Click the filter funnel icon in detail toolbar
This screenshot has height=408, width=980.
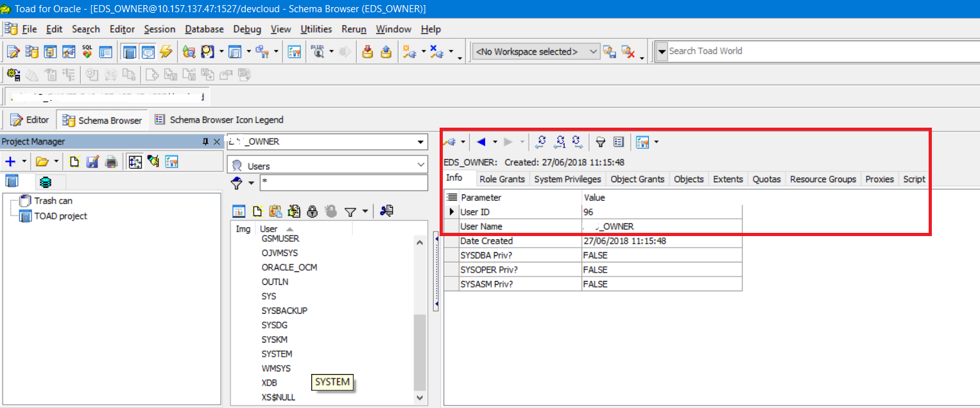601,141
